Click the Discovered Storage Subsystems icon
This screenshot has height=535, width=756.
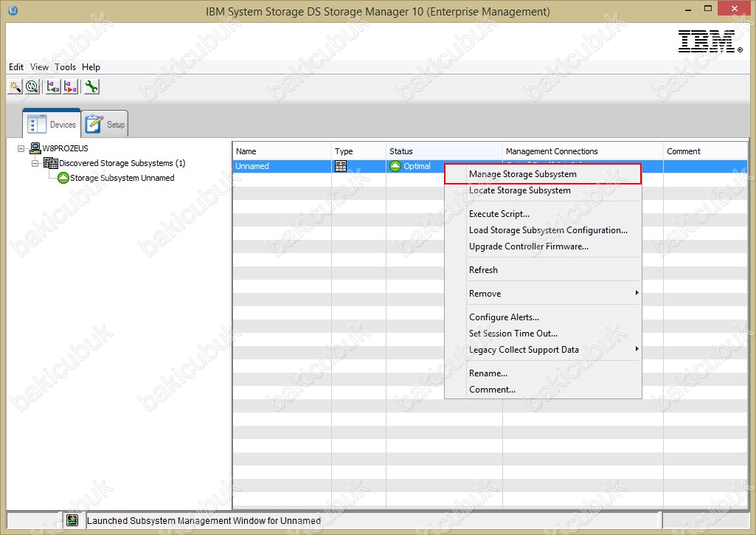click(51, 162)
